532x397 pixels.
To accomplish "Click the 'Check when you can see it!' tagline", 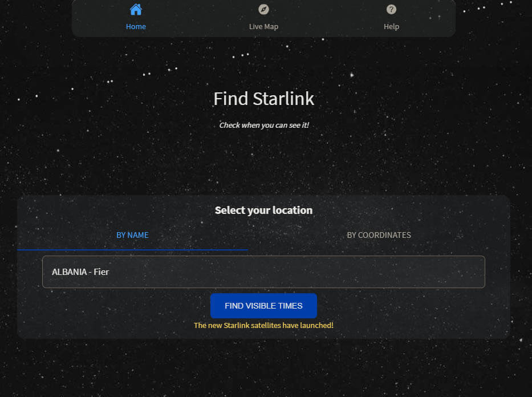I will [264, 125].
